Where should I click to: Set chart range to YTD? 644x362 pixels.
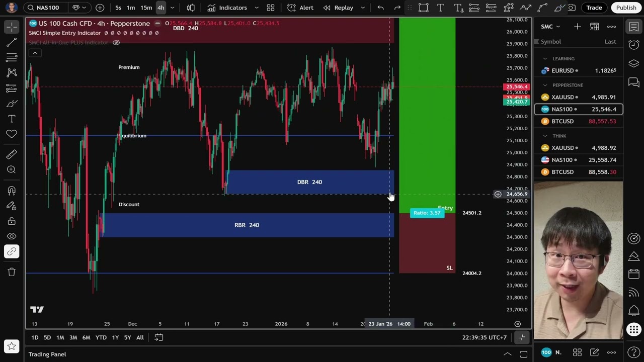pyautogui.click(x=101, y=337)
